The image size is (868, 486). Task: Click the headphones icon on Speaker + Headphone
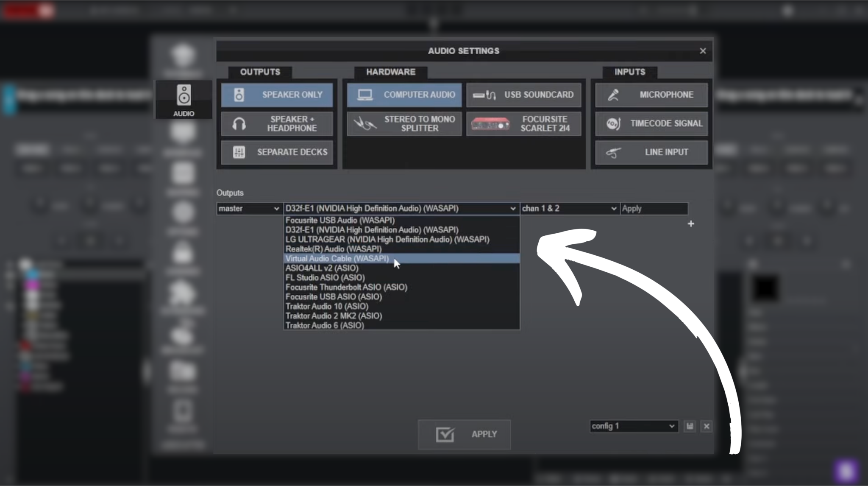point(240,123)
